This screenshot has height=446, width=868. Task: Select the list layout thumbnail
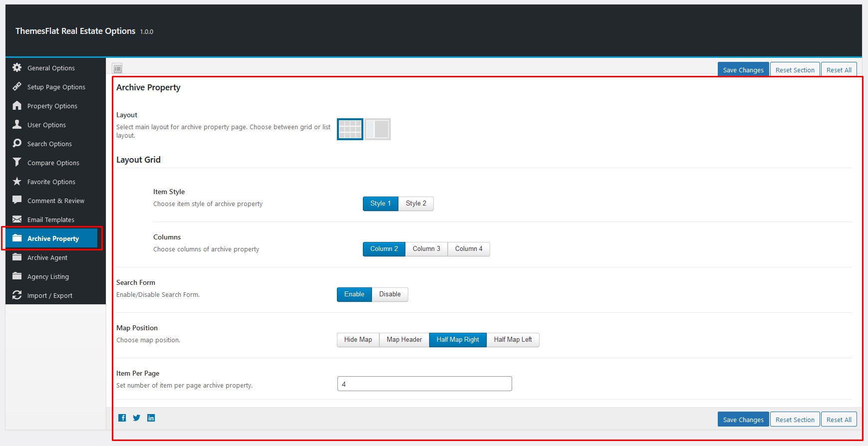pyautogui.click(x=377, y=129)
